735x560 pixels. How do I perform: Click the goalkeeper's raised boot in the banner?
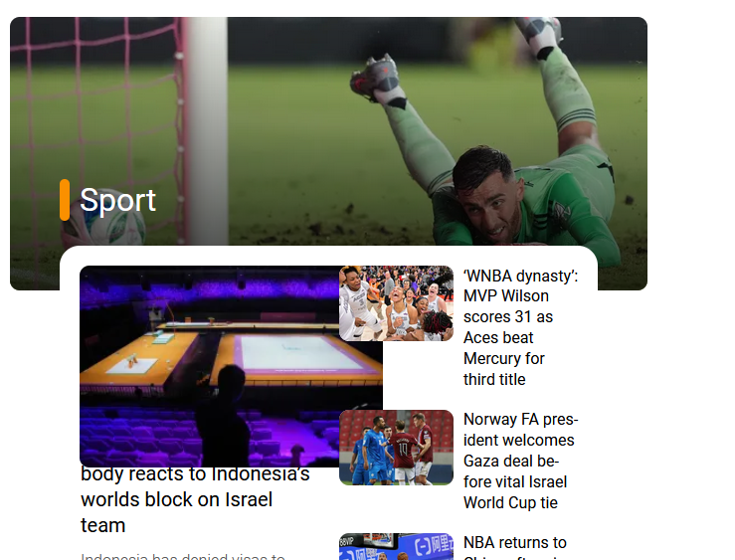click(x=375, y=79)
